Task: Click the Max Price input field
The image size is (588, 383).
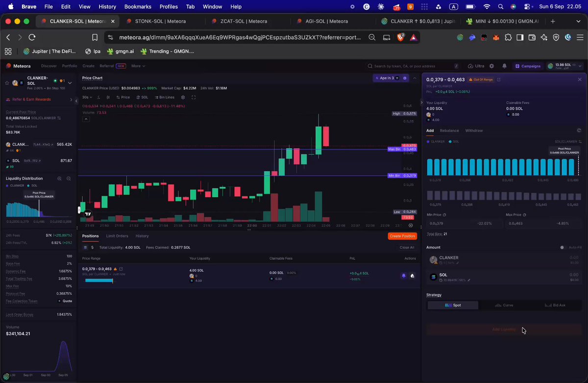Action: pos(543,223)
